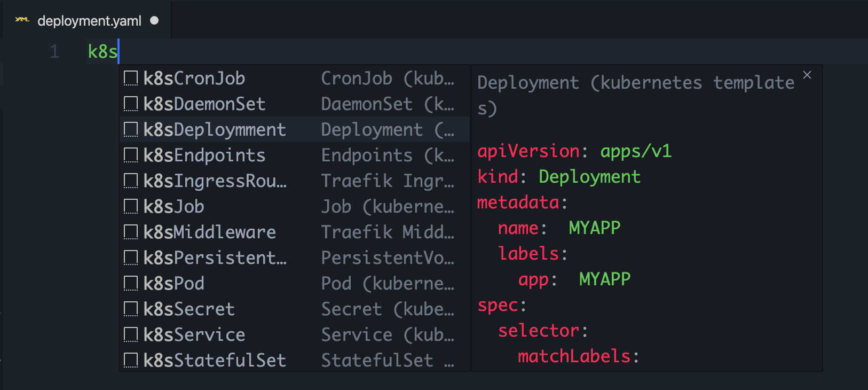Click the typed k8s text in editor
The height and width of the screenshot is (390, 868).
[102, 52]
